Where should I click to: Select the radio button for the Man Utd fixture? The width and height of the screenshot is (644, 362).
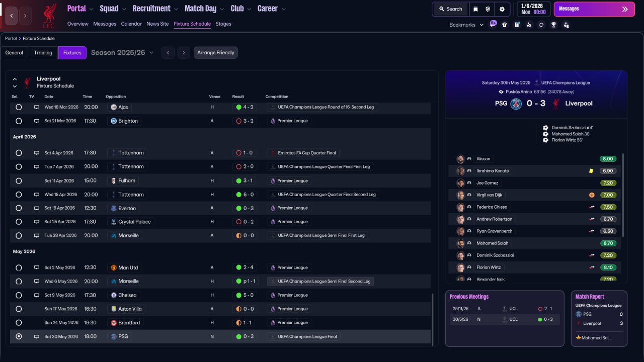point(19,267)
